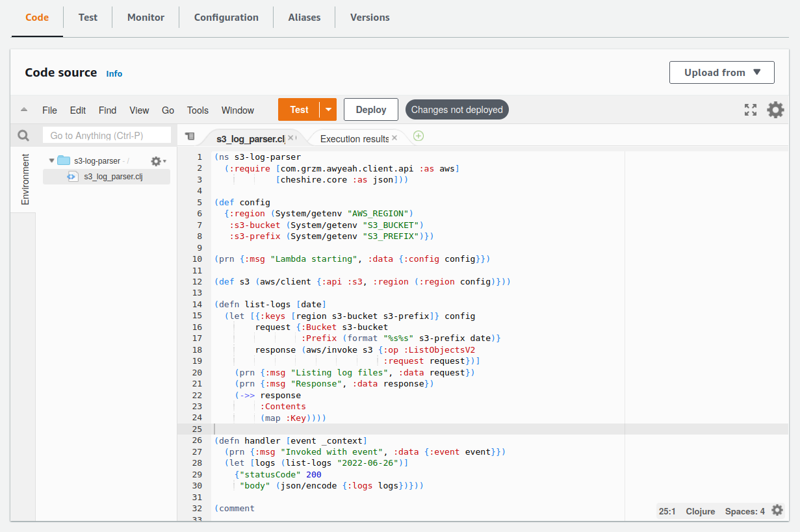800x532 pixels.
Task: Click line number 1 in the gutter
Action: tap(200, 157)
